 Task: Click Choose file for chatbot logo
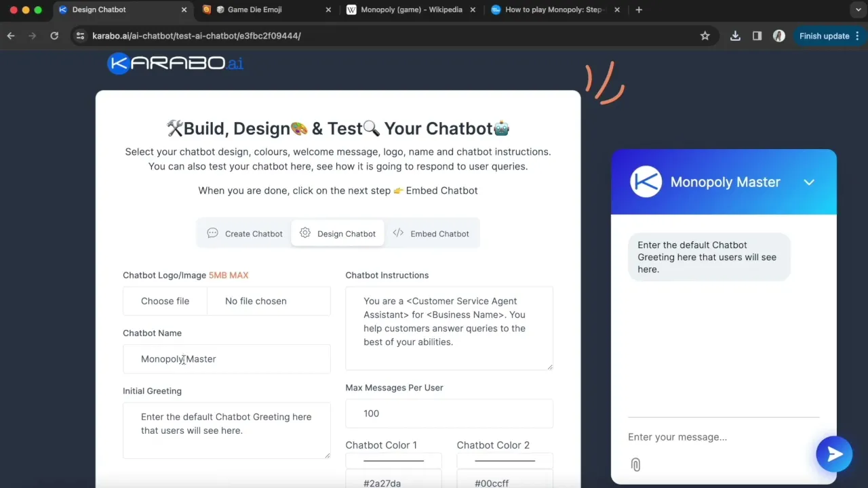pos(165,301)
